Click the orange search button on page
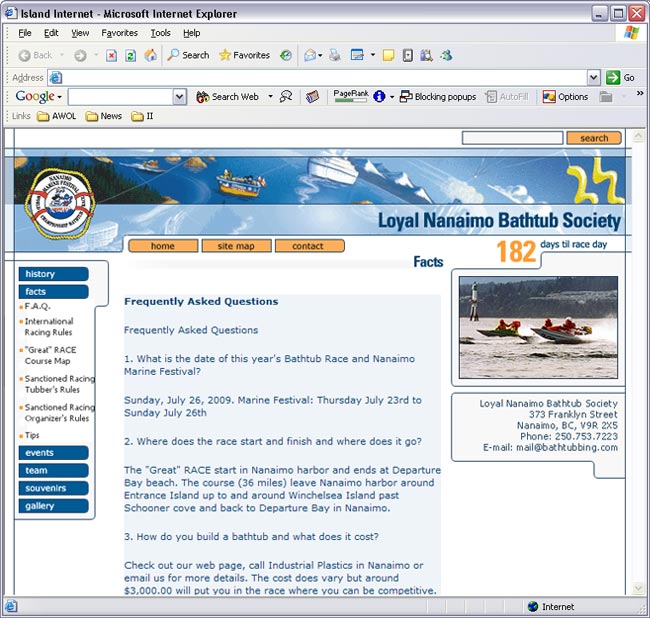The height and width of the screenshot is (618, 650). (594, 138)
